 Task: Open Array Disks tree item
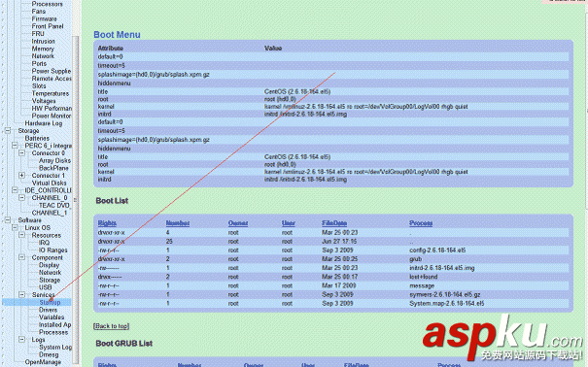point(54,160)
